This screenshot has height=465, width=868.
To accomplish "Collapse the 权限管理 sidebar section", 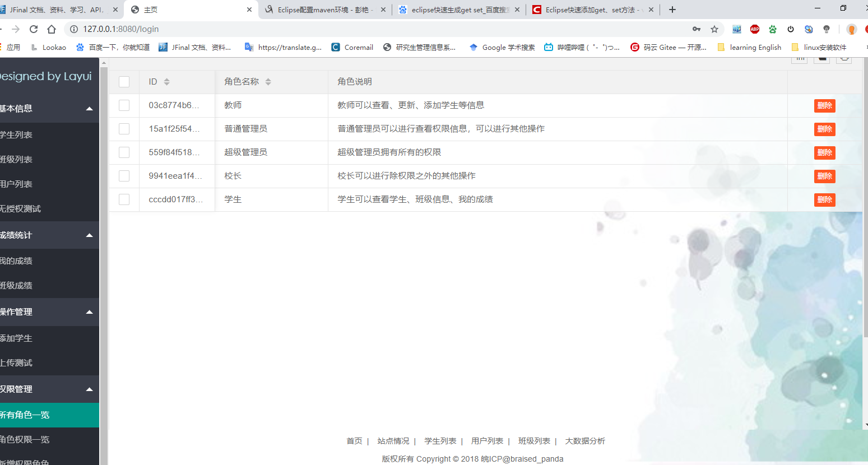I will [x=89, y=389].
